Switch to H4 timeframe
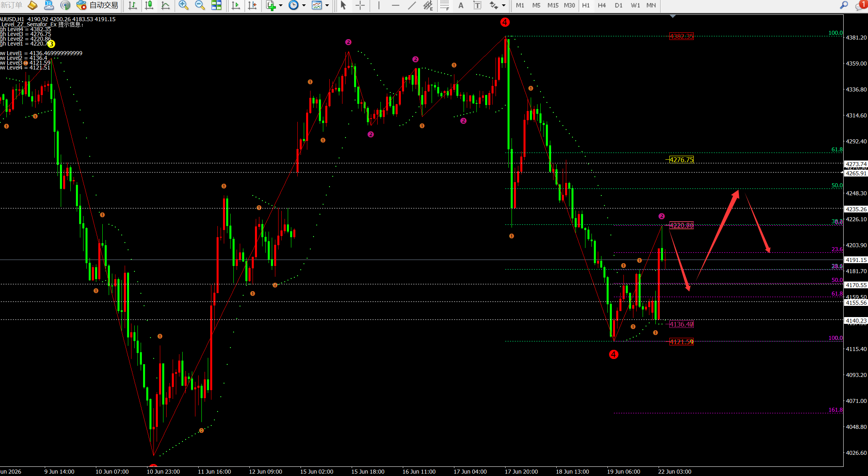 [x=602, y=5]
